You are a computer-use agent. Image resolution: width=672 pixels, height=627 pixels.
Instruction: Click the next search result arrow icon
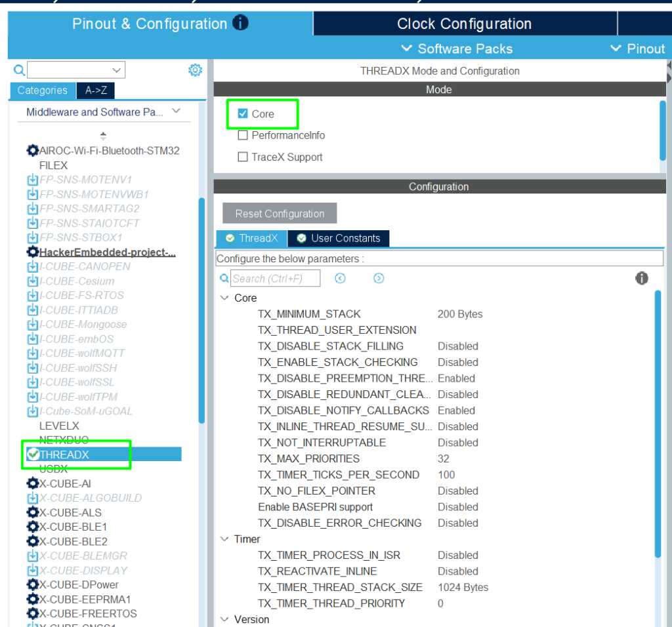coord(379,279)
